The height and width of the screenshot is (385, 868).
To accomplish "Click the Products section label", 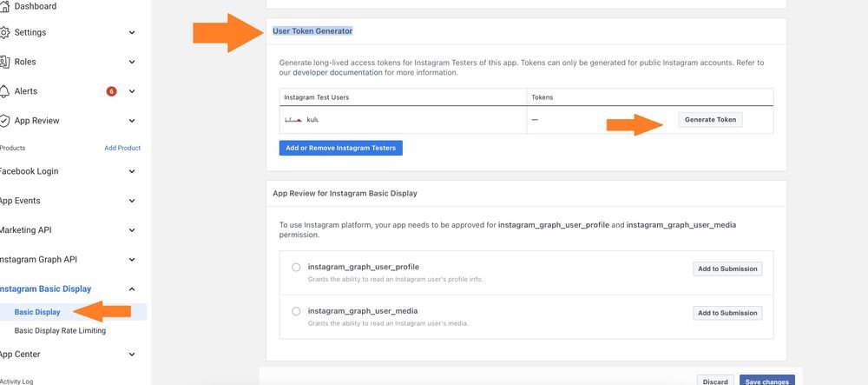I will pyautogui.click(x=13, y=149).
